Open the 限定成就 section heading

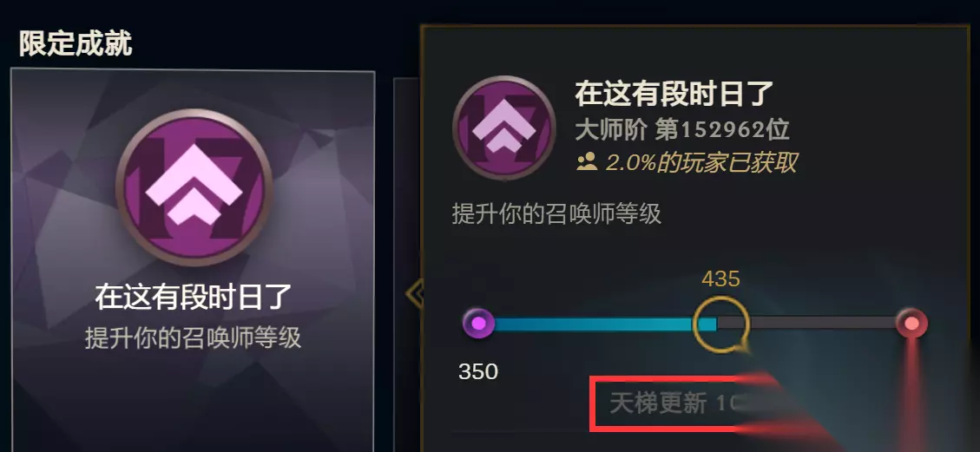(76, 43)
